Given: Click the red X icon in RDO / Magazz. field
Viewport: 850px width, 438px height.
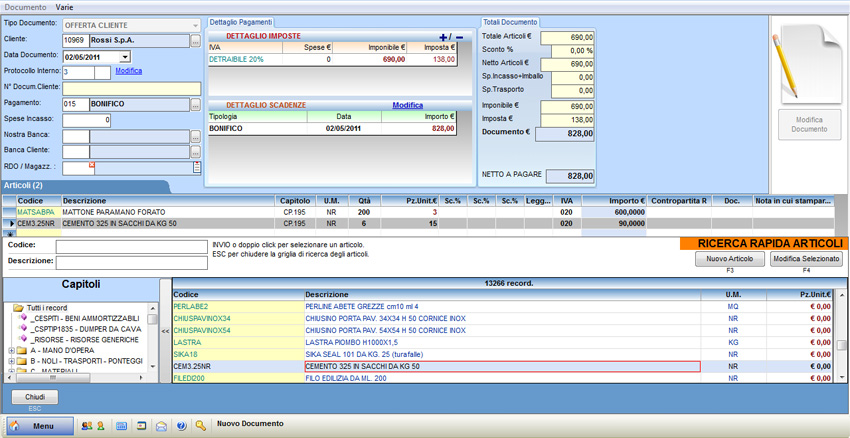Looking at the screenshot, I should click(92, 166).
